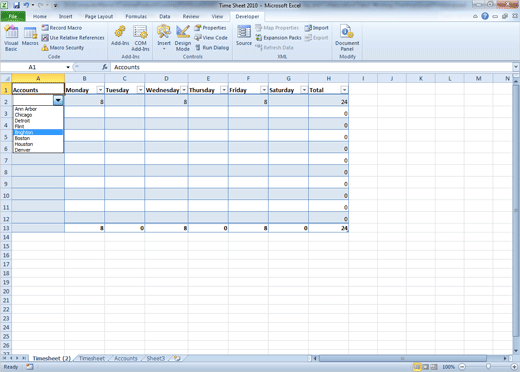The image size is (520, 372).
Task: Open the File tab
Action: point(13,16)
